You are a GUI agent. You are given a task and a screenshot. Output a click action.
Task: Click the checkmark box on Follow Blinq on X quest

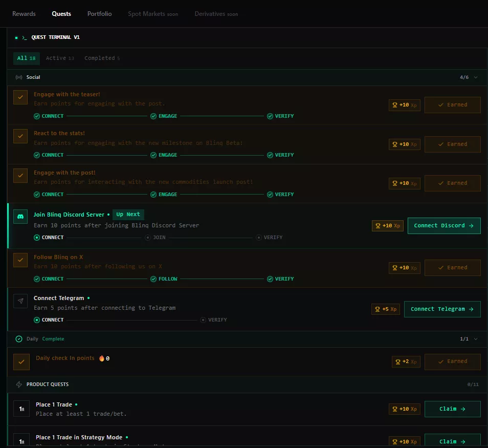click(x=20, y=260)
